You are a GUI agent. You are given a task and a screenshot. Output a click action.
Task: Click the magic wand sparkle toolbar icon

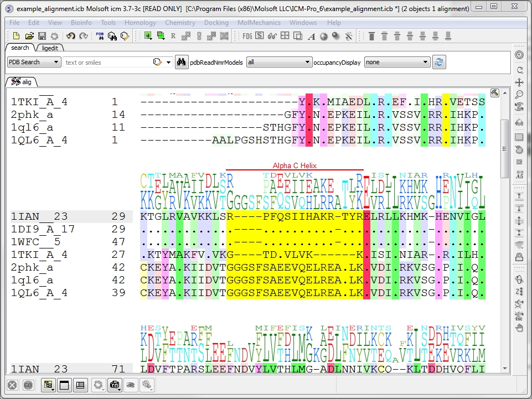point(349,37)
